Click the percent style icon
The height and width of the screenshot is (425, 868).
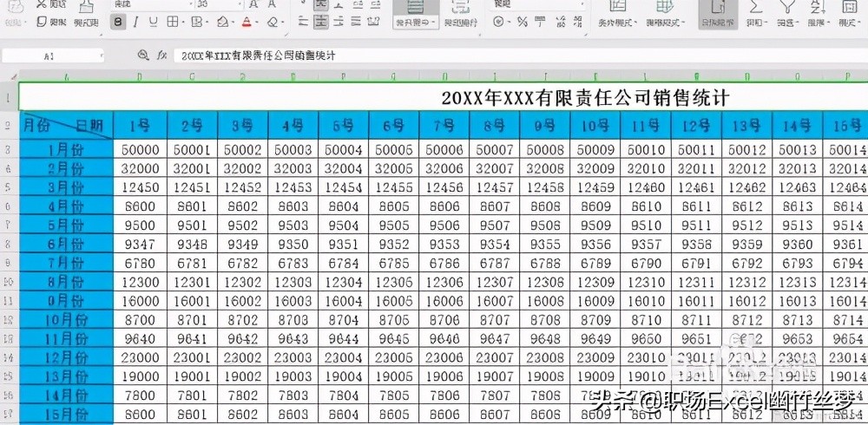(x=522, y=22)
